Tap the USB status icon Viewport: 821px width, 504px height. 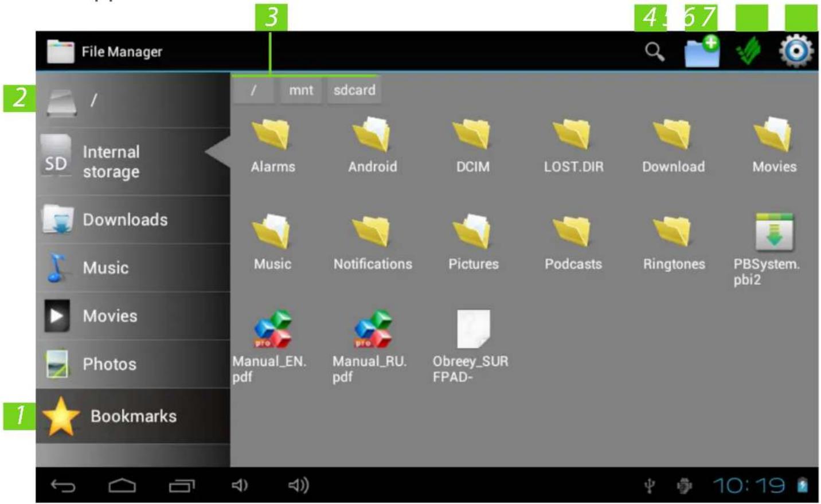650,486
